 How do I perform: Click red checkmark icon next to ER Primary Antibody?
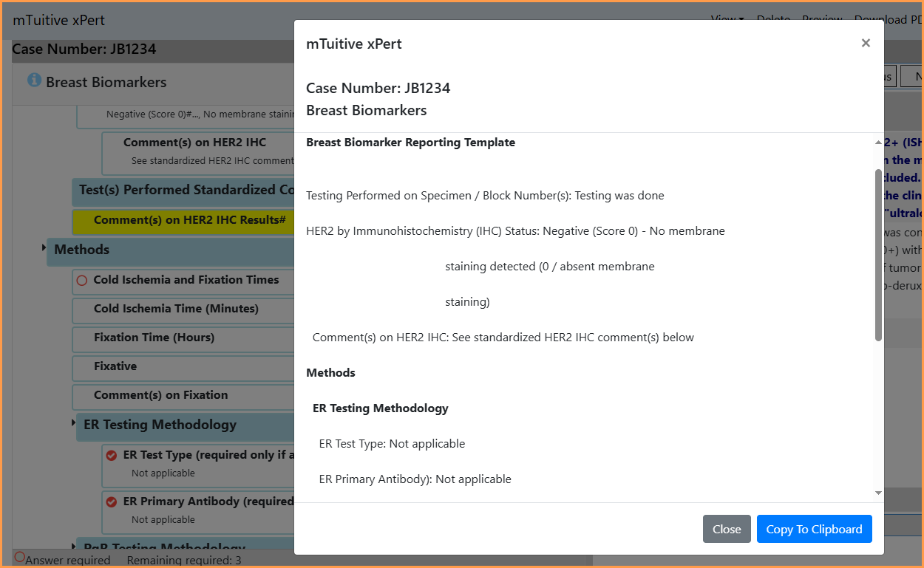(x=112, y=502)
